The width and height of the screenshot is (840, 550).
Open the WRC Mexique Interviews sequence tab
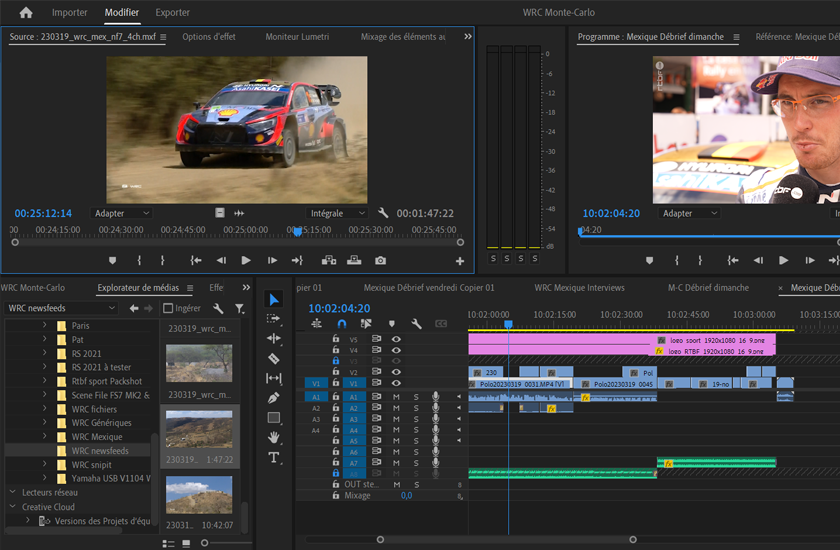pos(579,288)
